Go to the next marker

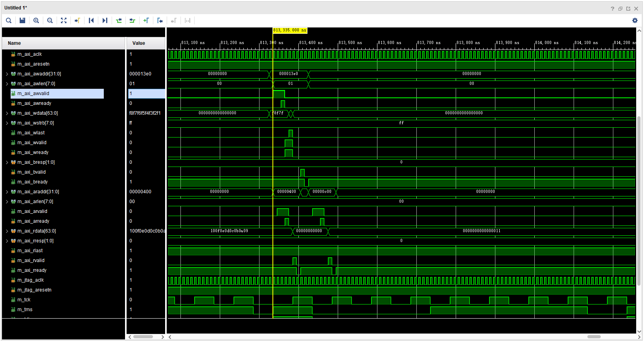[174, 20]
